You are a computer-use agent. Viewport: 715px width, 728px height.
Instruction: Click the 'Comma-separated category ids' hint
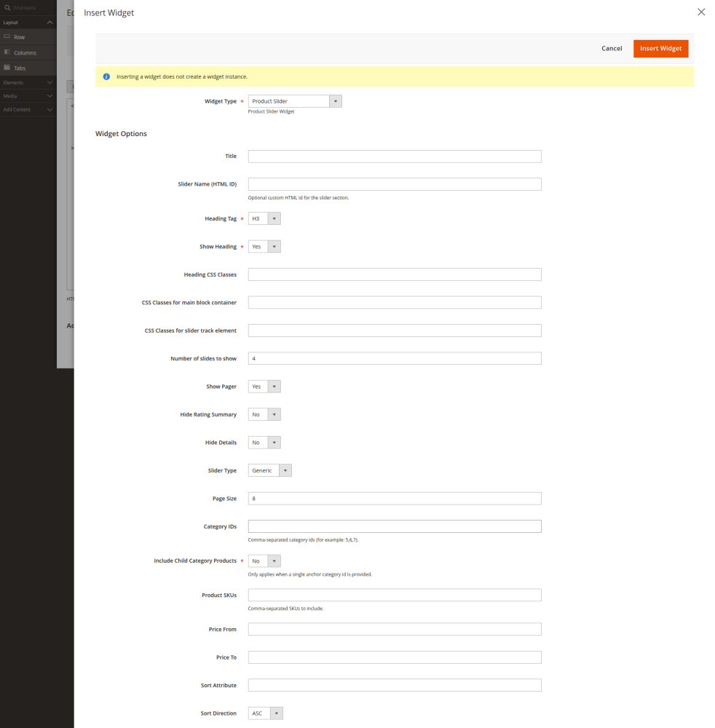pos(303,540)
